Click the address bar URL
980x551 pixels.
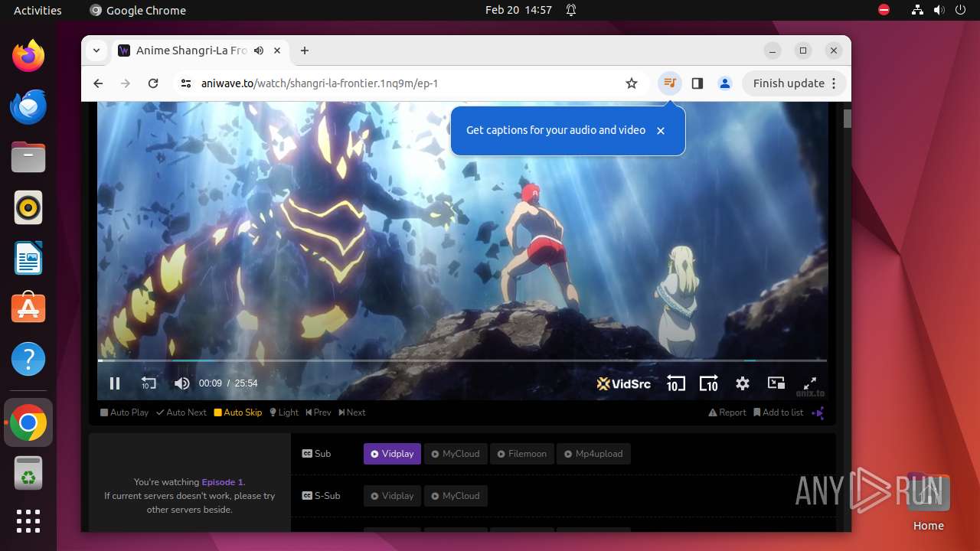[x=319, y=83]
